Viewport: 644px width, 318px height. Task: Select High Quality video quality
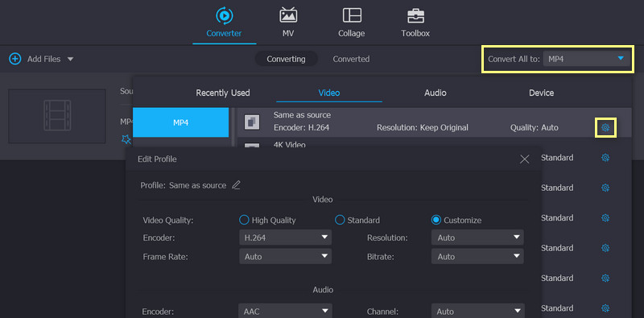point(244,221)
